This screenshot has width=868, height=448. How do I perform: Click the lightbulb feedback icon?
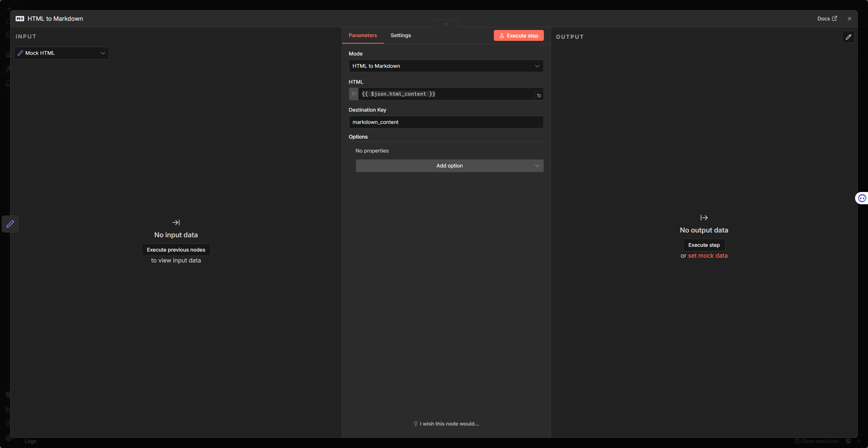(416, 423)
